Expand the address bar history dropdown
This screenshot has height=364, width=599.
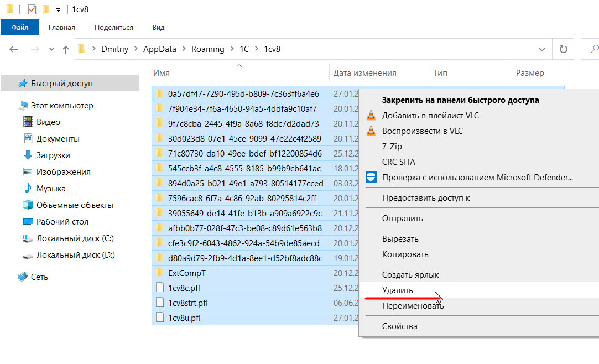click(x=541, y=49)
